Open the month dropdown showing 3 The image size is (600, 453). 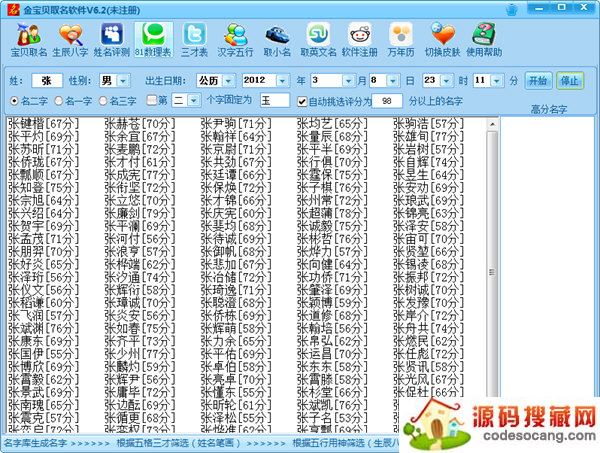(348, 81)
